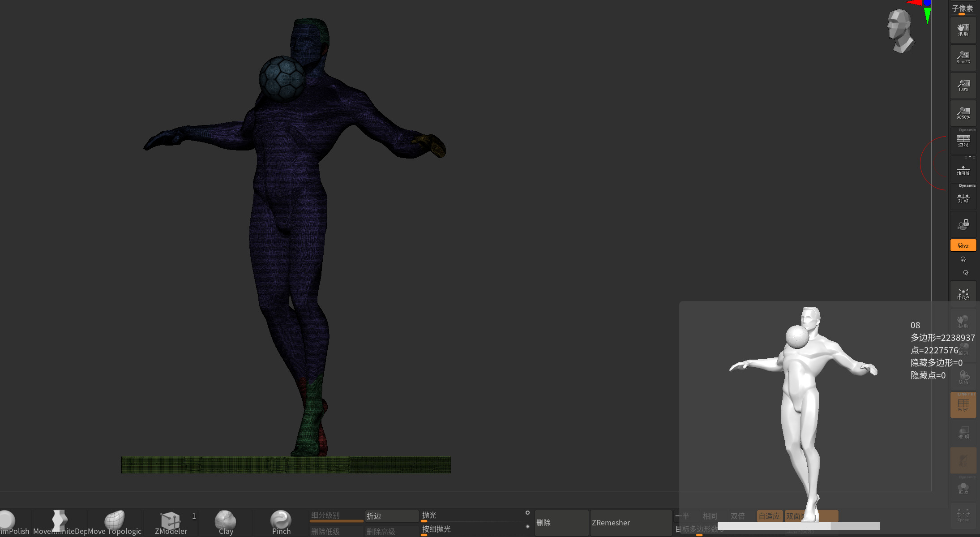The width and height of the screenshot is (980, 537).
Task: Toggle 透明 transparency mode
Action: coord(963,433)
